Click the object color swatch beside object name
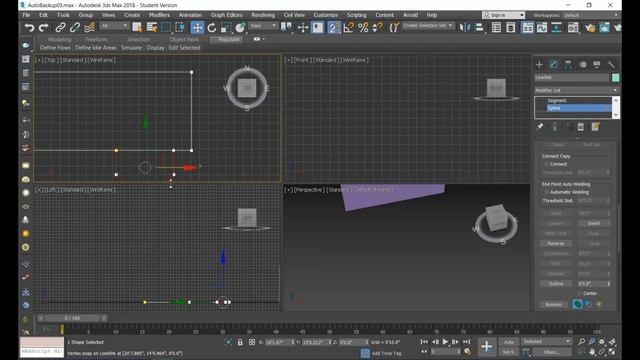Viewport: 640px width, 360px height. (x=615, y=78)
